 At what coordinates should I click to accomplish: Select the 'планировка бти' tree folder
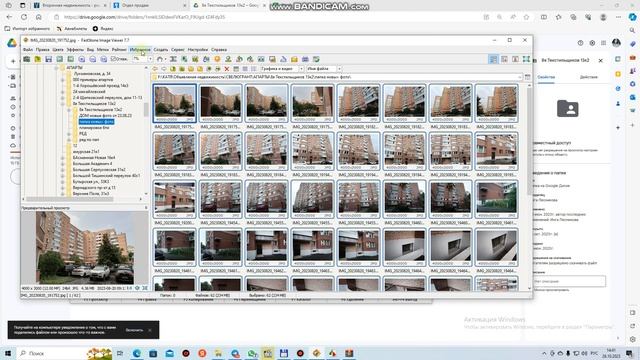(94, 128)
